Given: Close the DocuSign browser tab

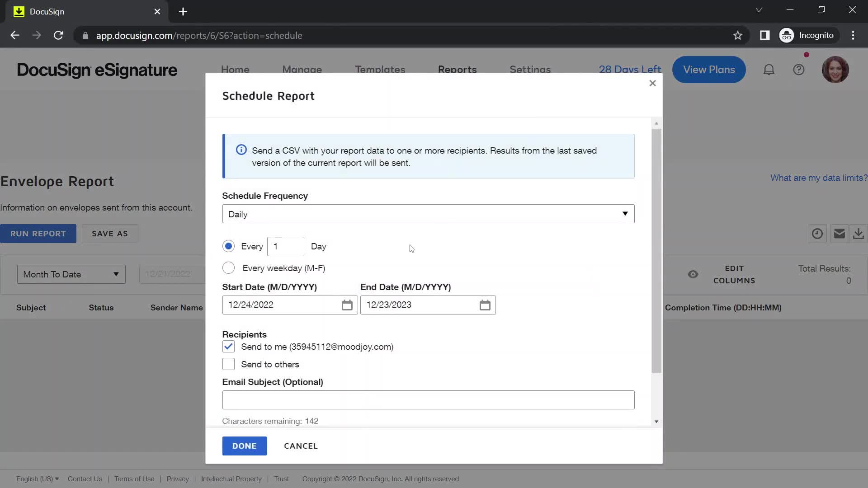Looking at the screenshot, I should pos(157,12).
